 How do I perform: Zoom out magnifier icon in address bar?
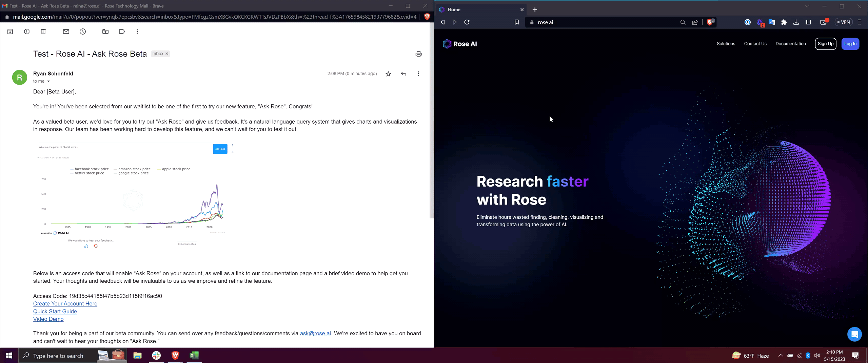coord(683,22)
